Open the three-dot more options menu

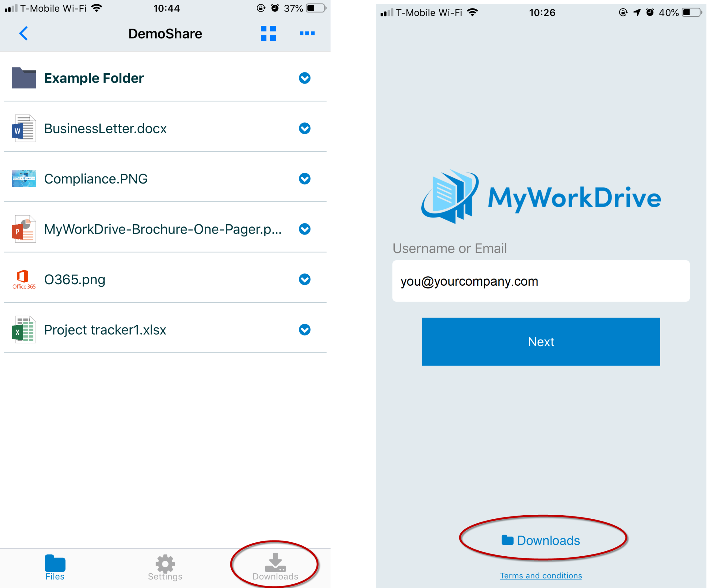coord(307,33)
